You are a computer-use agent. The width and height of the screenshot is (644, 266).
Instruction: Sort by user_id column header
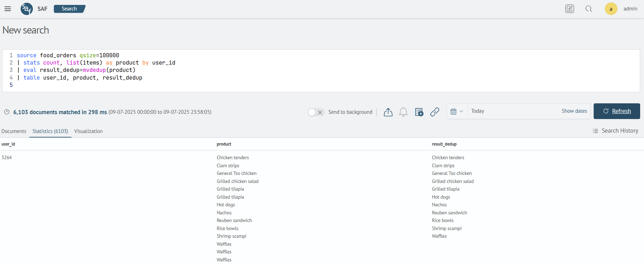coord(8,144)
